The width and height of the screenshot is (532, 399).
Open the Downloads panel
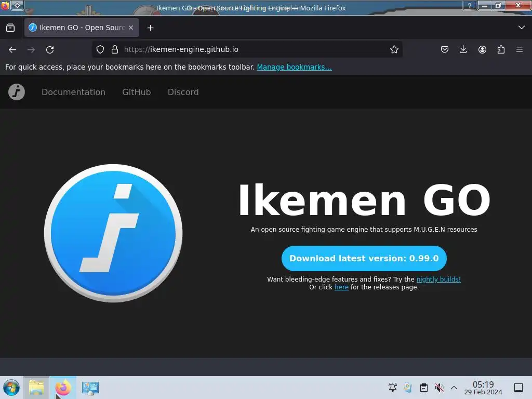click(463, 49)
